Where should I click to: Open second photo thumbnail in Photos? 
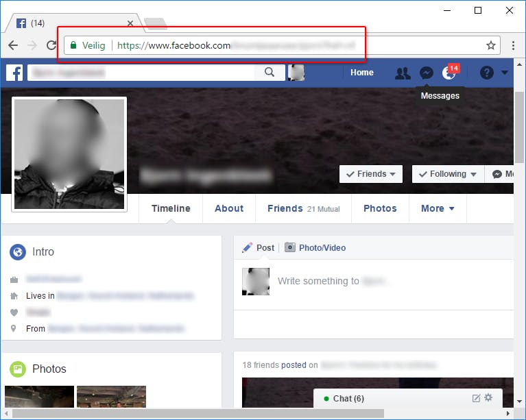(x=111, y=397)
